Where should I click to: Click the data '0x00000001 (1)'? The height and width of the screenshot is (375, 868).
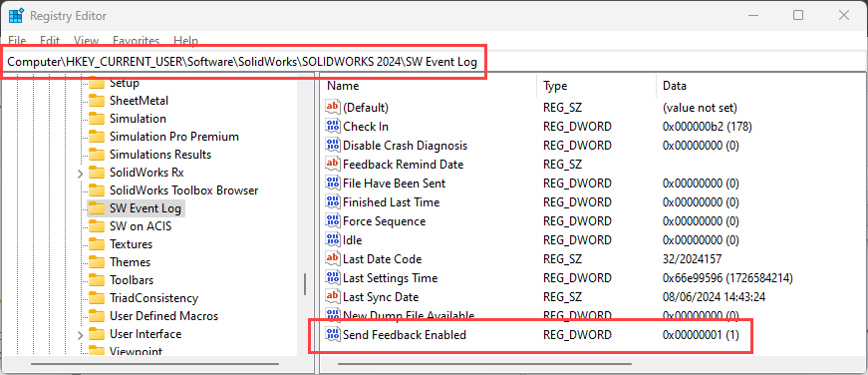(701, 334)
